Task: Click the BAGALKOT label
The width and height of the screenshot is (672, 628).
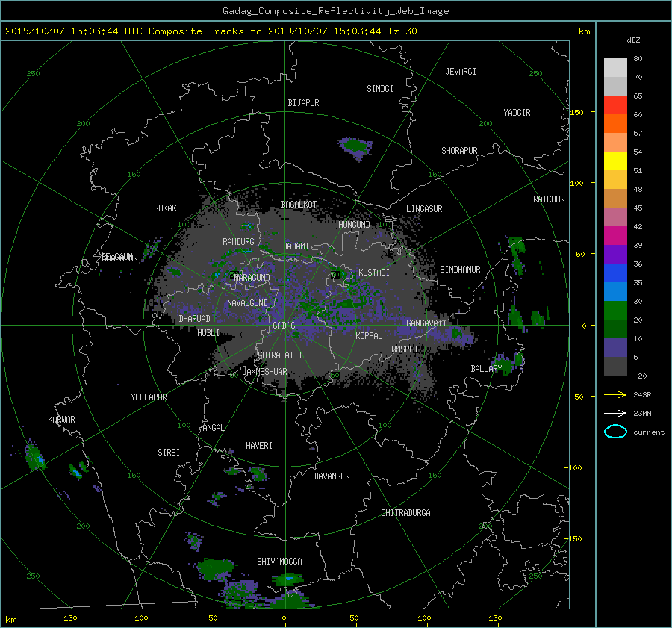Action: pyautogui.click(x=299, y=205)
